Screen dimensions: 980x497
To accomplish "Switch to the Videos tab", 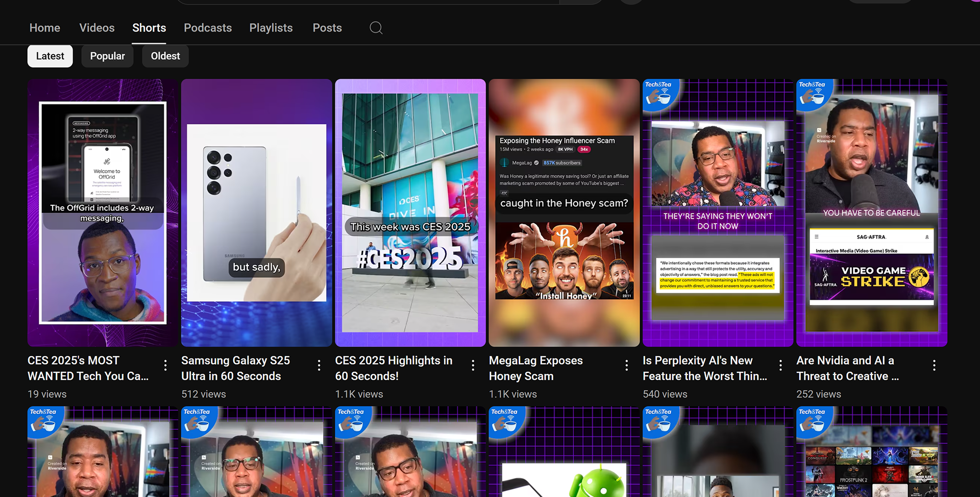I will (x=97, y=28).
